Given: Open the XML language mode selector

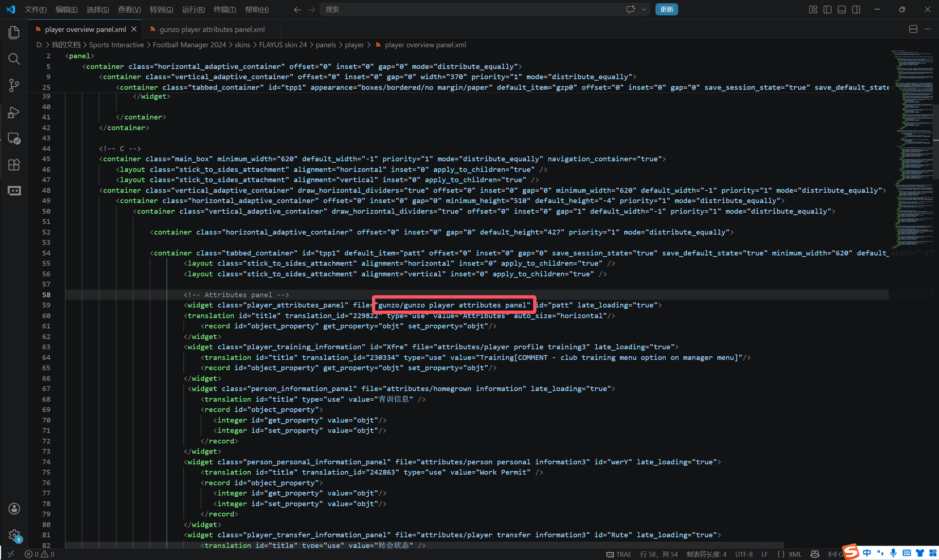Looking at the screenshot, I should (x=795, y=554).
